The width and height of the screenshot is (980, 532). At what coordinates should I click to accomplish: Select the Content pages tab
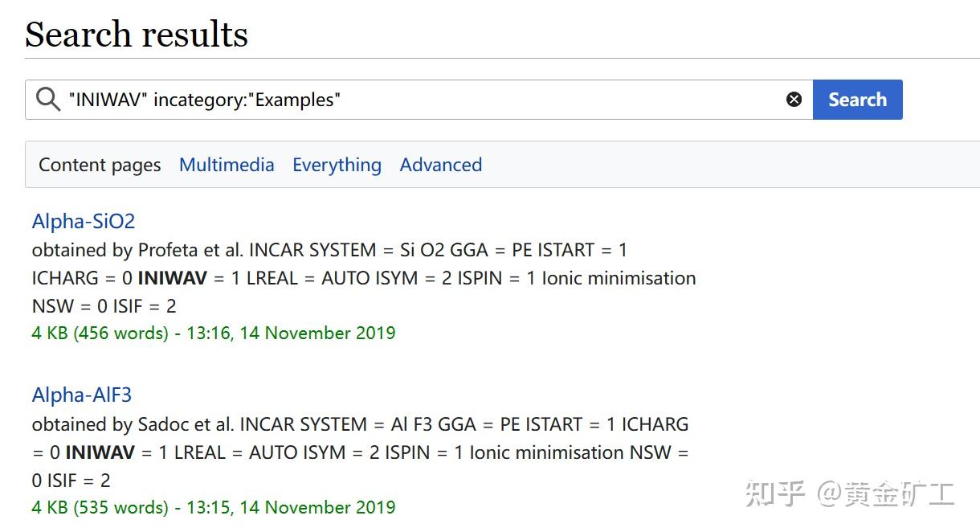point(100,165)
